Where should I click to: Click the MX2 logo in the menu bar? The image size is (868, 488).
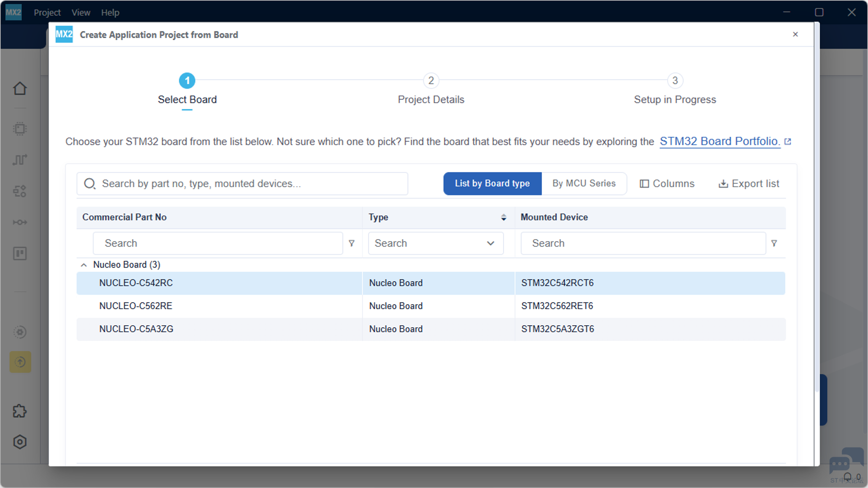pos(14,12)
